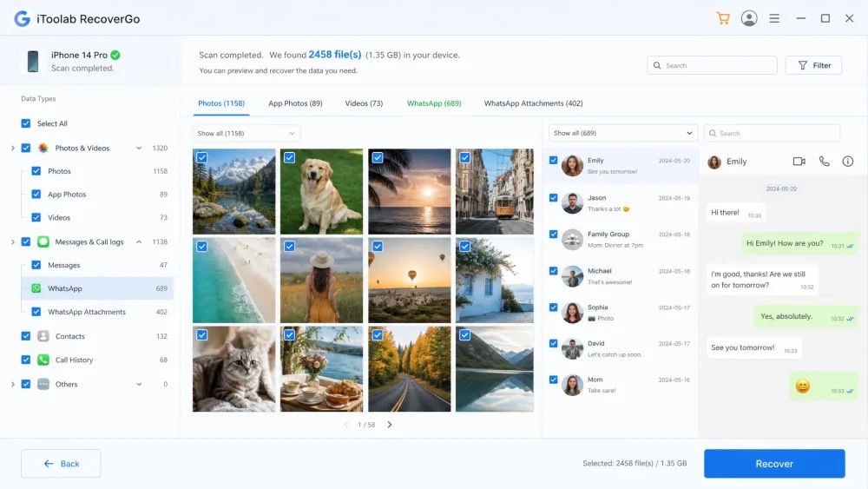Click the WhatsApp chat Search field
The image size is (868, 489).
point(773,134)
